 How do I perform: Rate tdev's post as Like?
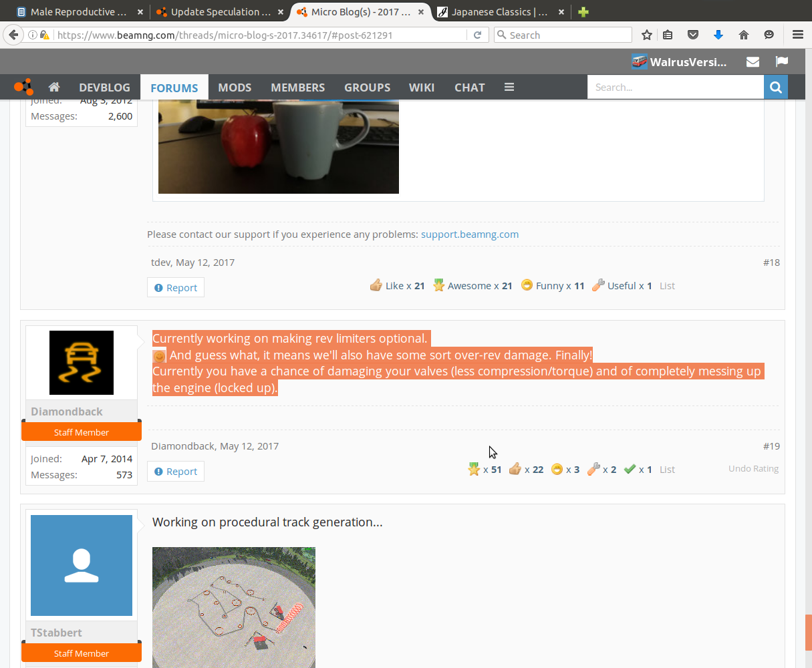397,285
